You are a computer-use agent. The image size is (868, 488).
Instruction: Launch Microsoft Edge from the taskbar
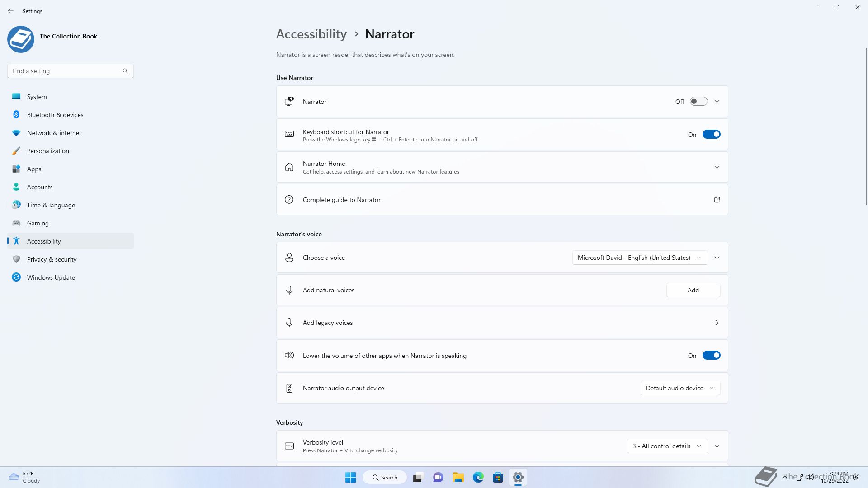pyautogui.click(x=478, y=477)
